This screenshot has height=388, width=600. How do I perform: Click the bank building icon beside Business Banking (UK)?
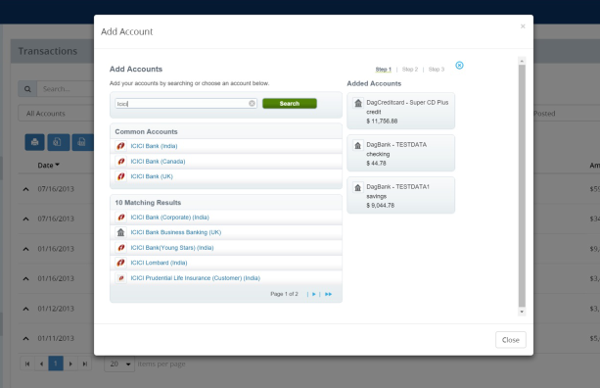[121, 232]
